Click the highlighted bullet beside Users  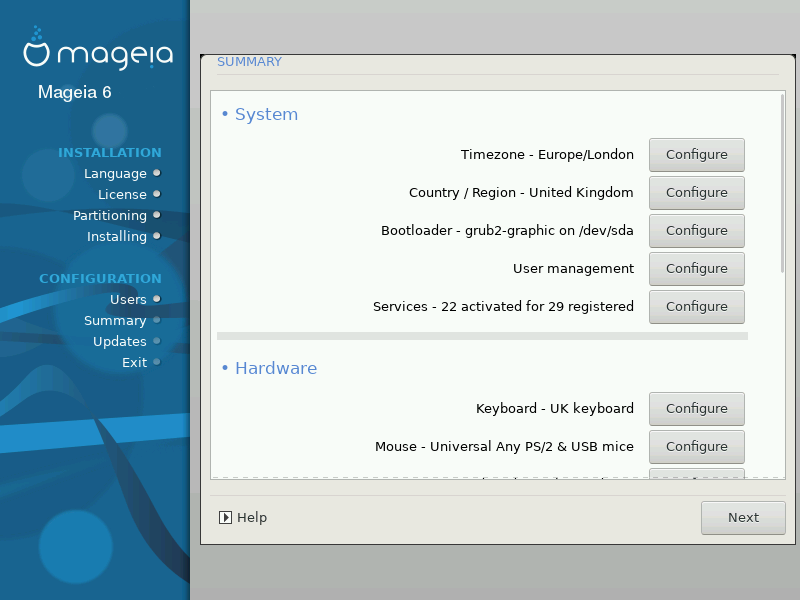point(157,299)
